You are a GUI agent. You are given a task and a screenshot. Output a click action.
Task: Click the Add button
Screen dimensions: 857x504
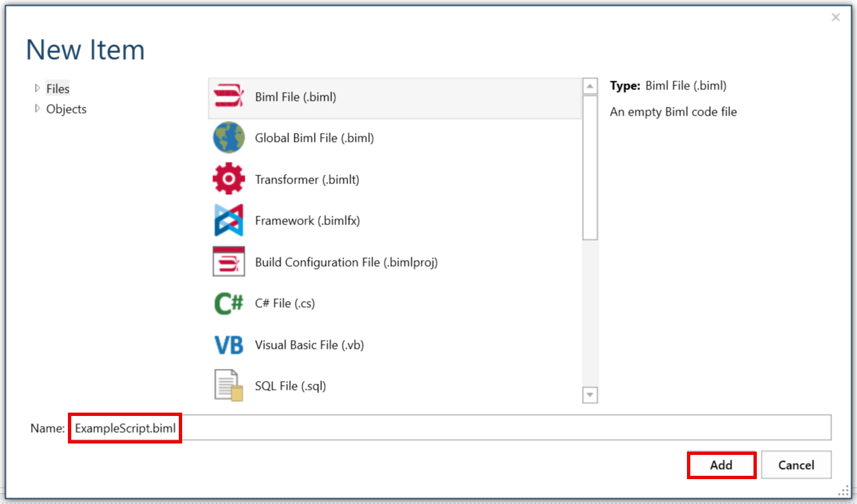[x=722, y=465]
